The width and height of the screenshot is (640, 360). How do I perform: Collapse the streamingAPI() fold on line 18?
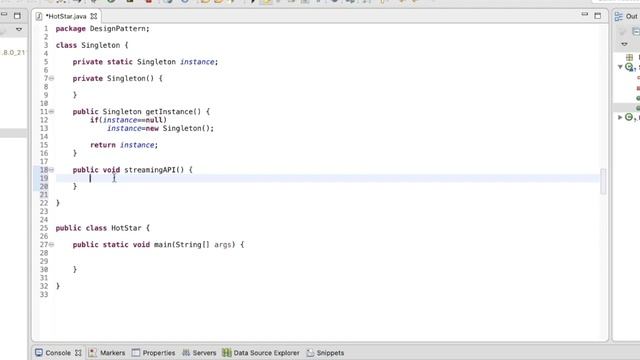pos(52,169)
